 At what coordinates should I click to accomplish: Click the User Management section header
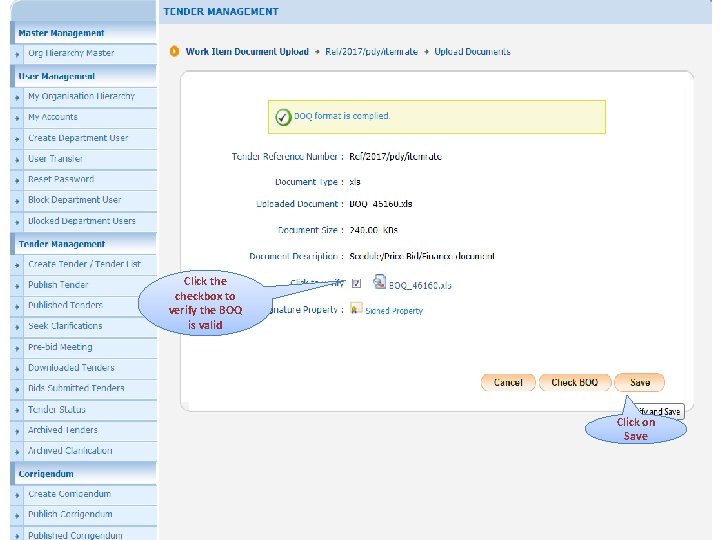coord(83,76)
